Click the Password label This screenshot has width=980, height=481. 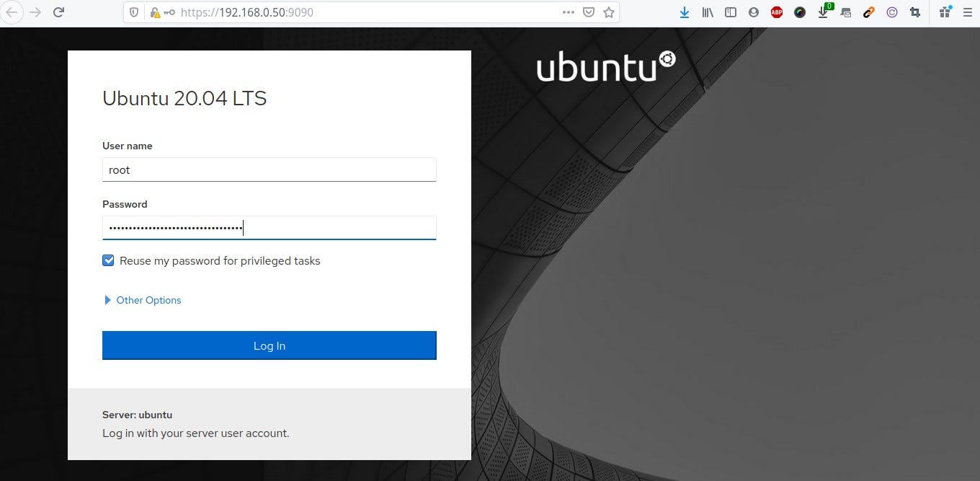pyautogui.click(x=125, y=204)
